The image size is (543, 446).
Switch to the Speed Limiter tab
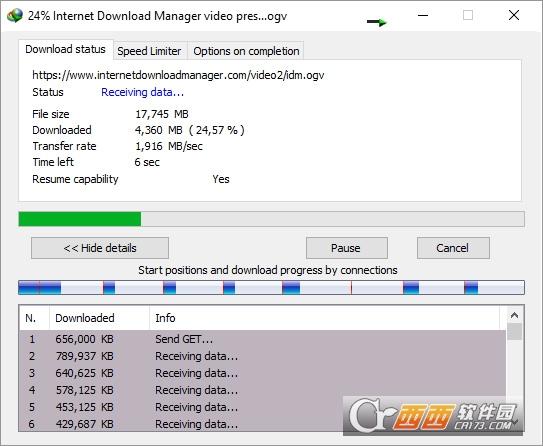(149, 51)
